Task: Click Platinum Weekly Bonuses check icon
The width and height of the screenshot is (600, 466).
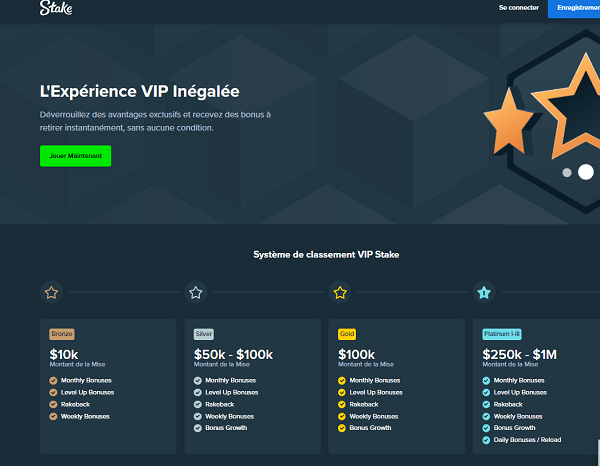Action: pyautogui.click(x=486, y=416)
